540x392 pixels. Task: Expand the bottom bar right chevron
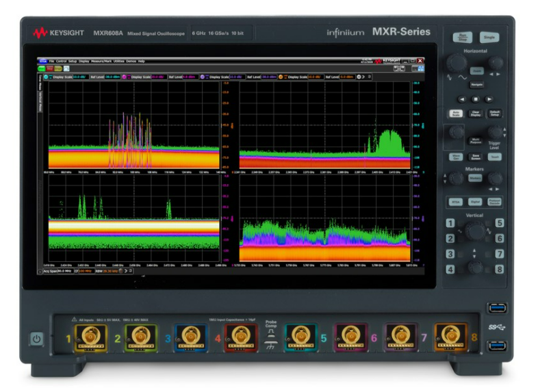[x=126, y=271]
